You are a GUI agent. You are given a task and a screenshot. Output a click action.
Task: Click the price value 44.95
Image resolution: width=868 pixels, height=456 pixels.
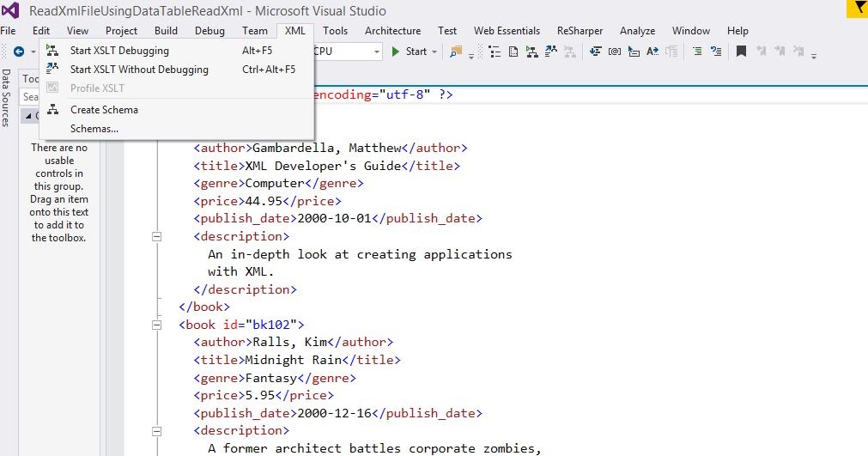point(264,201)
